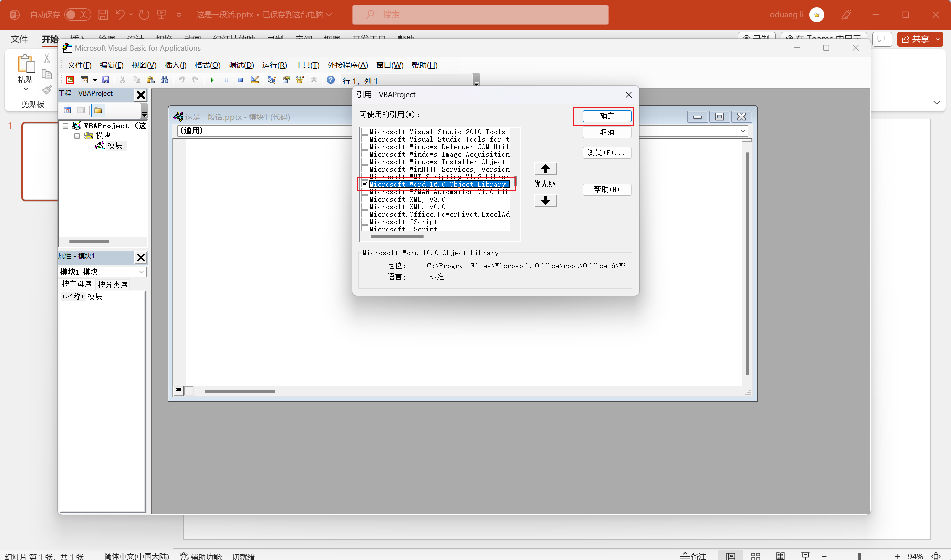Check Microsoft Windows Installer Object reference

(x=365, y=162)
